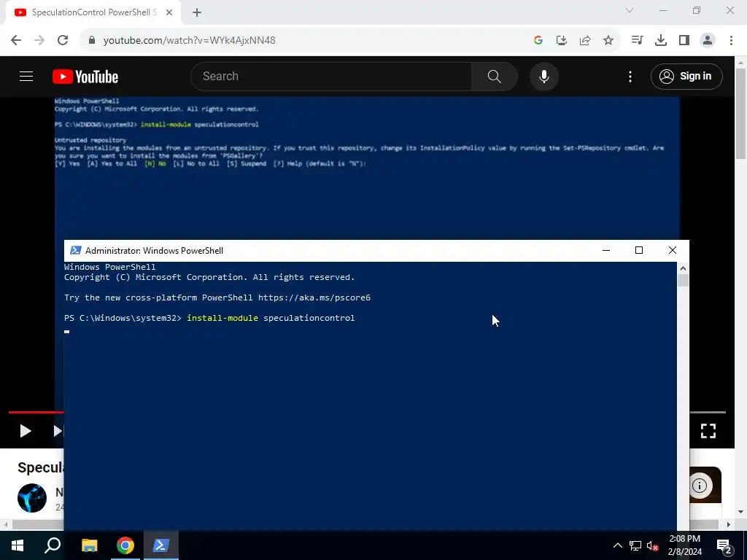
Task: Toggle the Chrome side panel
Action: (684, 41)
